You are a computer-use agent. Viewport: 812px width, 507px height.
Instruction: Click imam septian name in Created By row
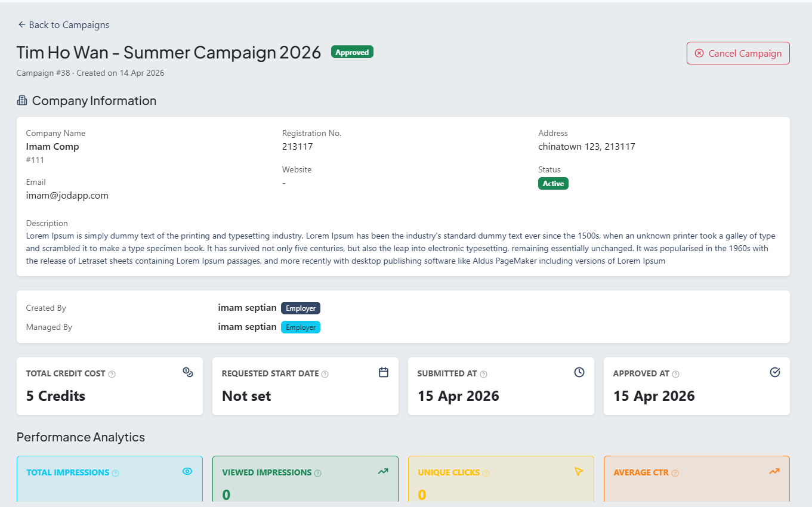pyautogui.click(x=247, y=308)
